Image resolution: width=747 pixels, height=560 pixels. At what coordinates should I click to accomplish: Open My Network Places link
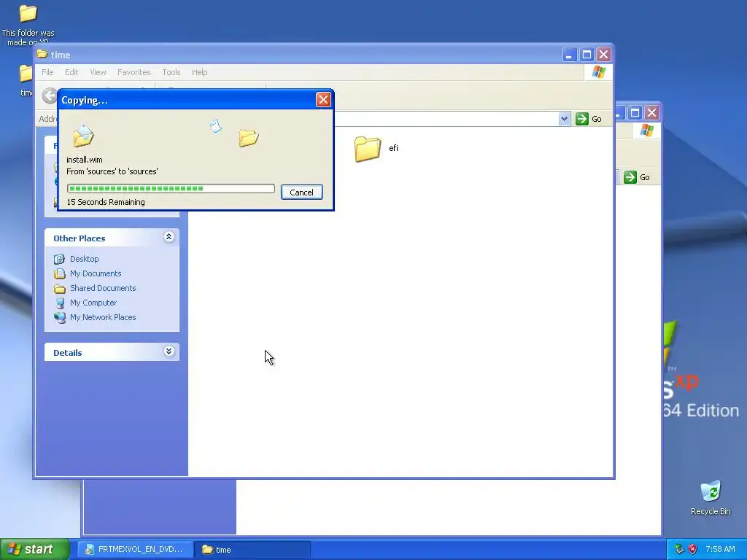(x=103, y=318)
